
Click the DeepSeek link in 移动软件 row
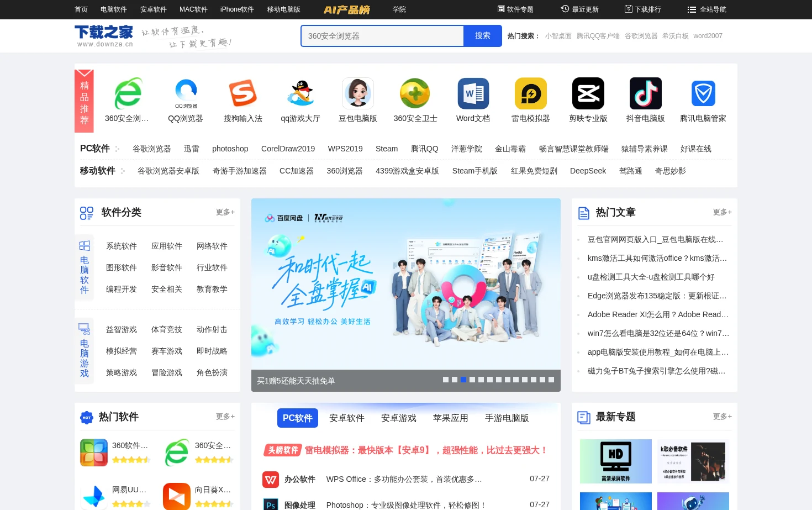click(588, 171)
